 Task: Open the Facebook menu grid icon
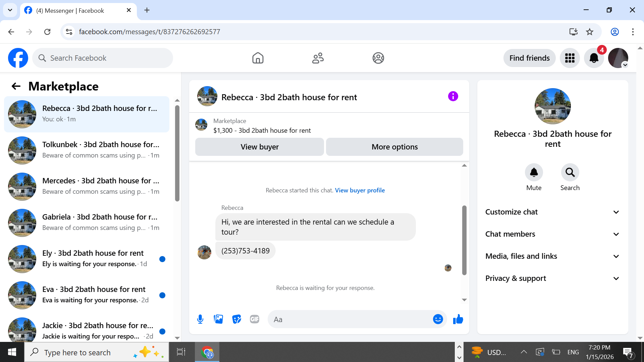[570, 58]
